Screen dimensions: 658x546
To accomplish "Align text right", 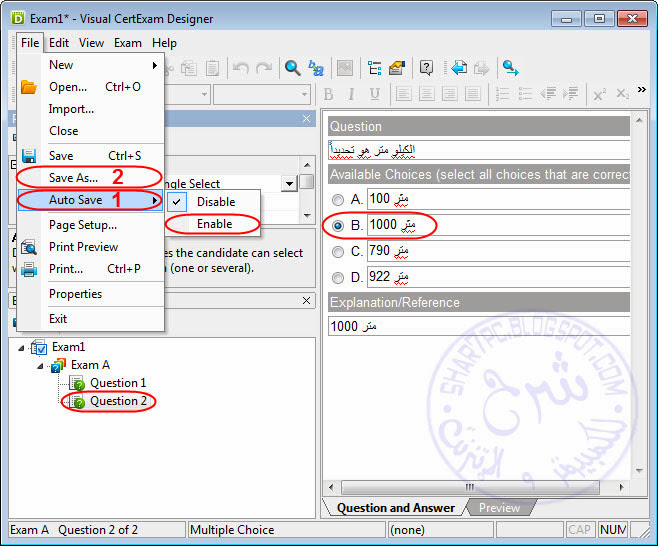I will (449, 94).
